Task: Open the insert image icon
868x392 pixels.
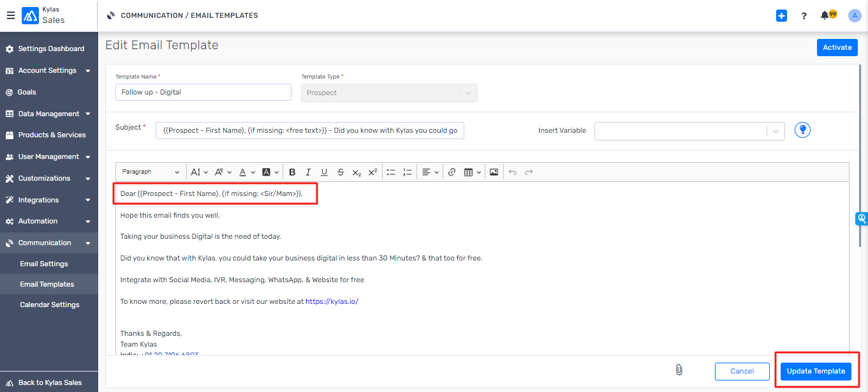Action: point(494,172)
